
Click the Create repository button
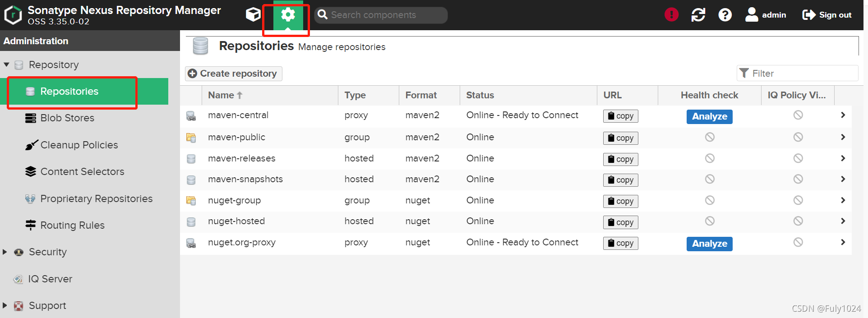point(234,74)
